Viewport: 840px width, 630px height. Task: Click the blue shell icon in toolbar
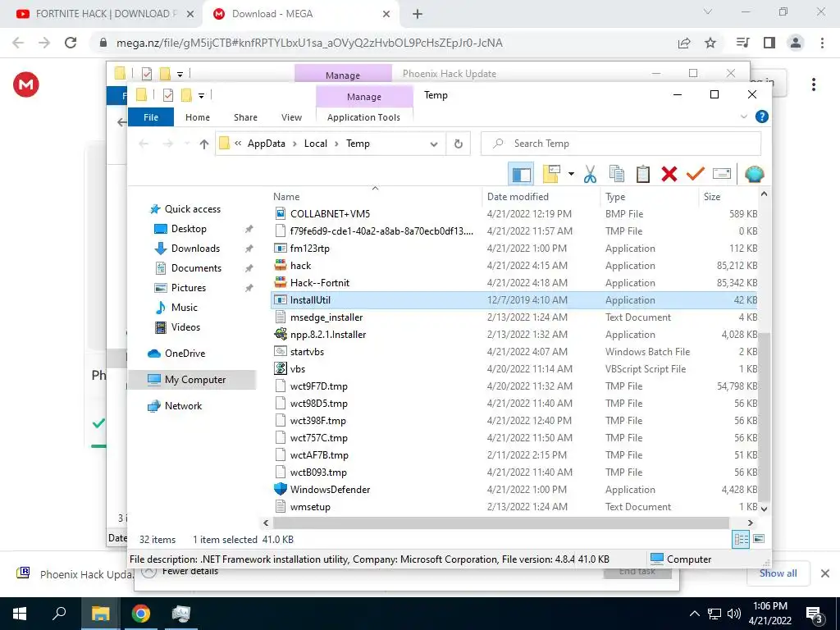[x=755, y=174]
